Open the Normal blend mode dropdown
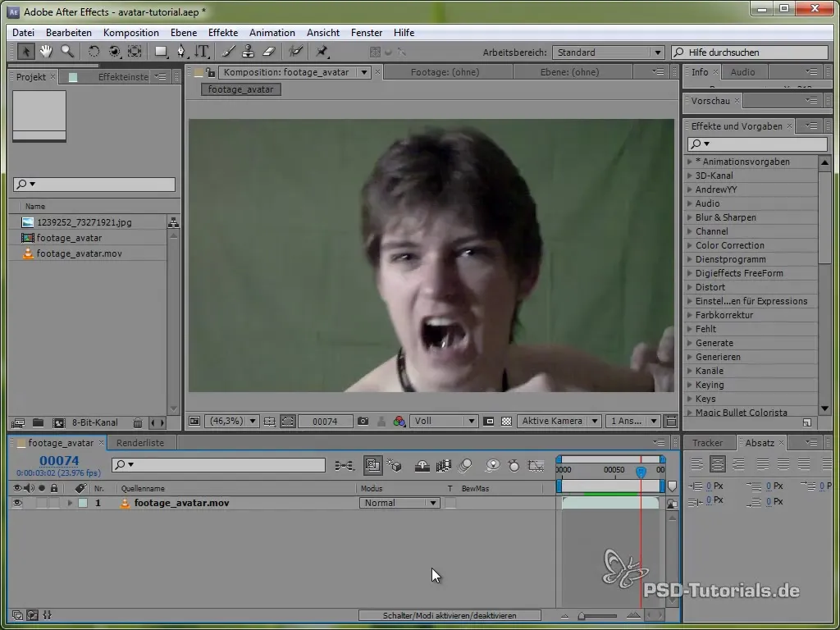Viewport: 840px width, 630px height. coord(400,503)
